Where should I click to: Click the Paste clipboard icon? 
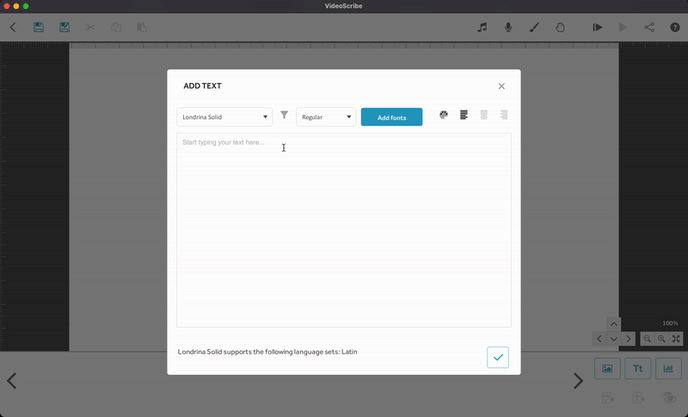(x=142, y=27)
